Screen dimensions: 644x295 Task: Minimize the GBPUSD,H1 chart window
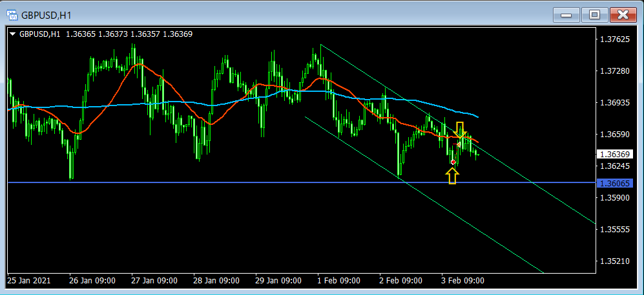click(x=566, y=16)
